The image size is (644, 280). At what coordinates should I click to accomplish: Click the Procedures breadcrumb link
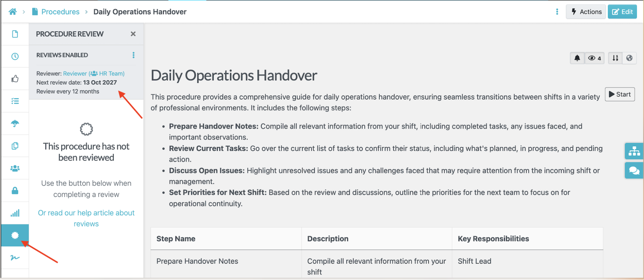60,12
